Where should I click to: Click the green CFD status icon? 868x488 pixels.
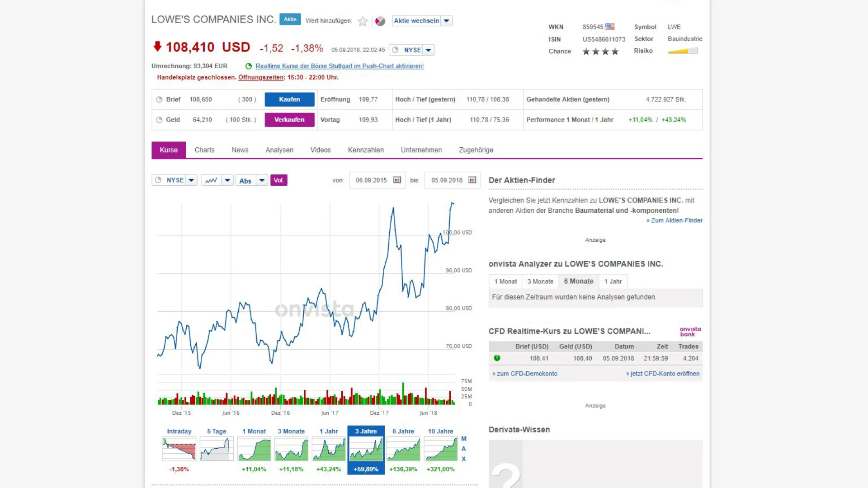pos(497,358)
